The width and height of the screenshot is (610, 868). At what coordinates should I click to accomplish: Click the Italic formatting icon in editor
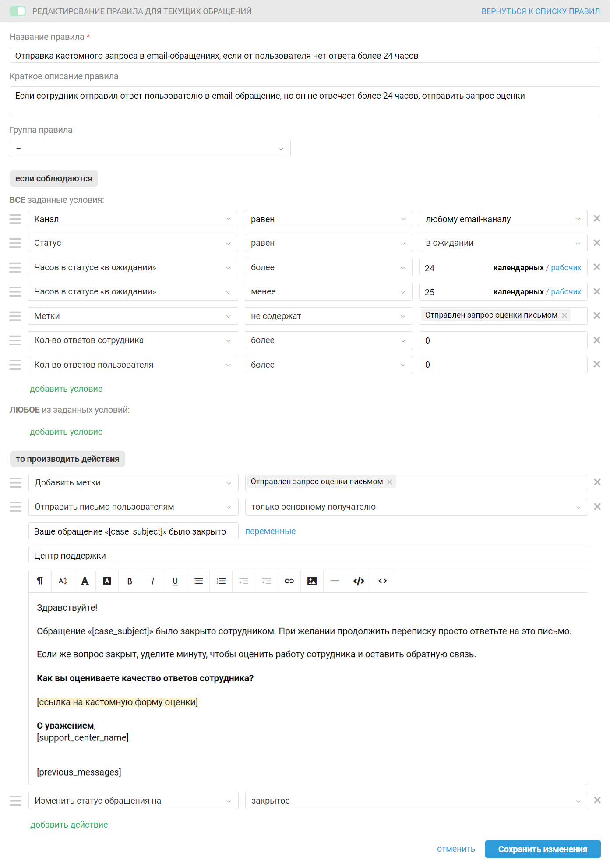coord(152,581)
